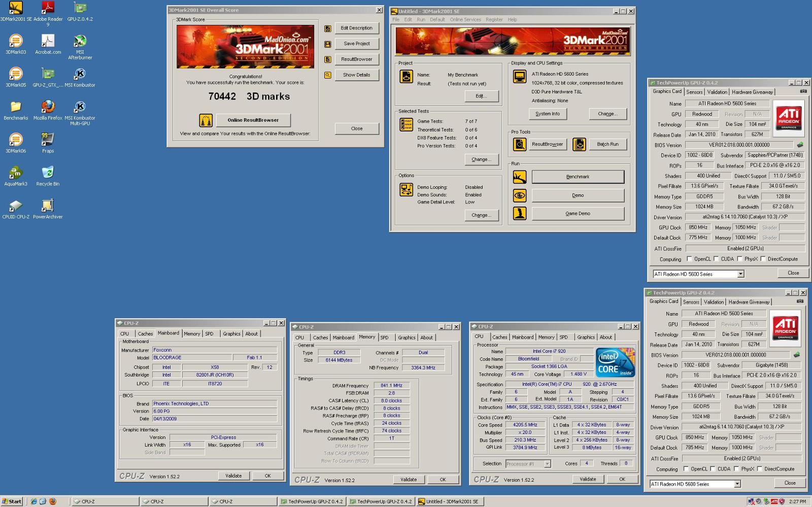812x507 pixels.
Task: Switch to the SPD tab in the CPU-Z Memory window
Action: coord(384,337)
